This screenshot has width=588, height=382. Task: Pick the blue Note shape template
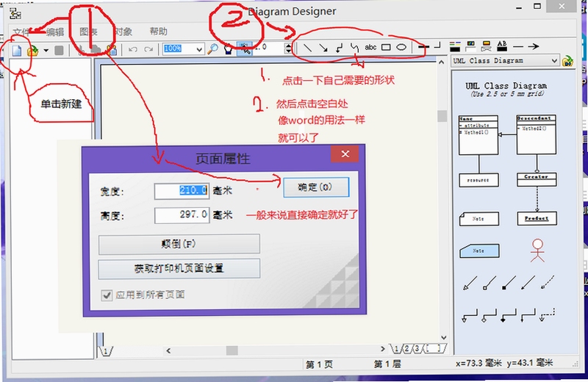(x=479, y=251)
